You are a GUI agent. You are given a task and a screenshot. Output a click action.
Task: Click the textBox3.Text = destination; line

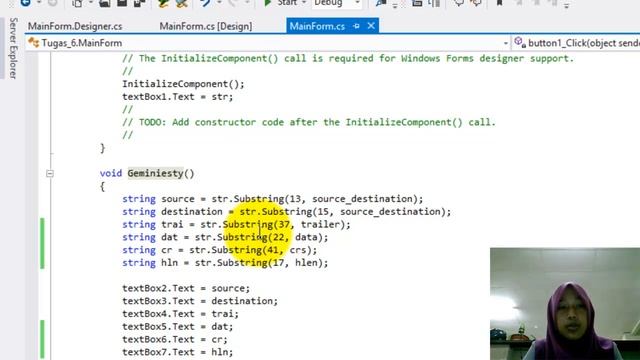click(200, 301)
